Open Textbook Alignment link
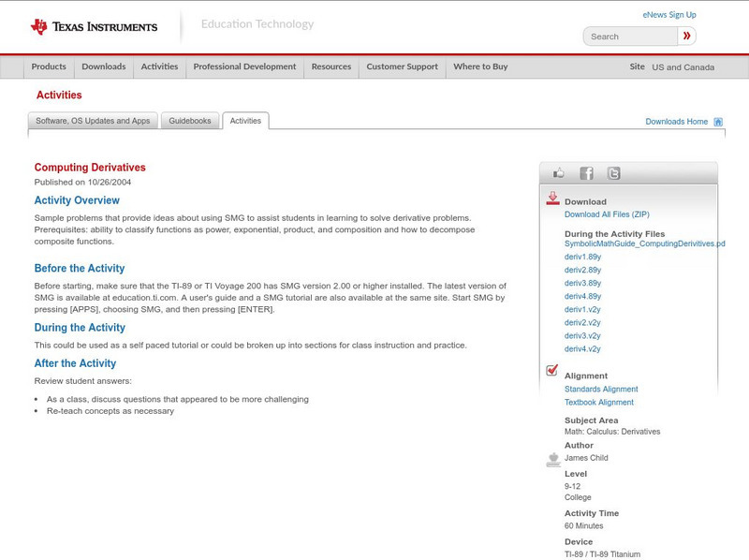The image size is (749, 560). pyautogui.click(x=599, y=403)
